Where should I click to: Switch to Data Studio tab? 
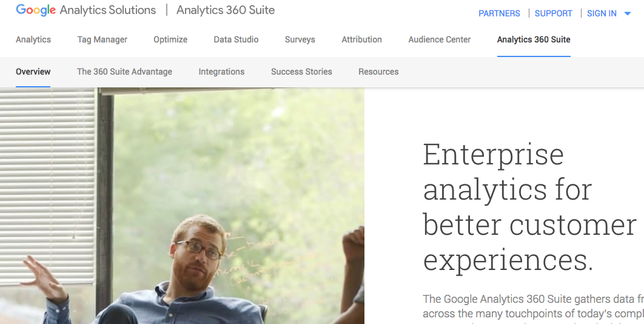(236, 39)
